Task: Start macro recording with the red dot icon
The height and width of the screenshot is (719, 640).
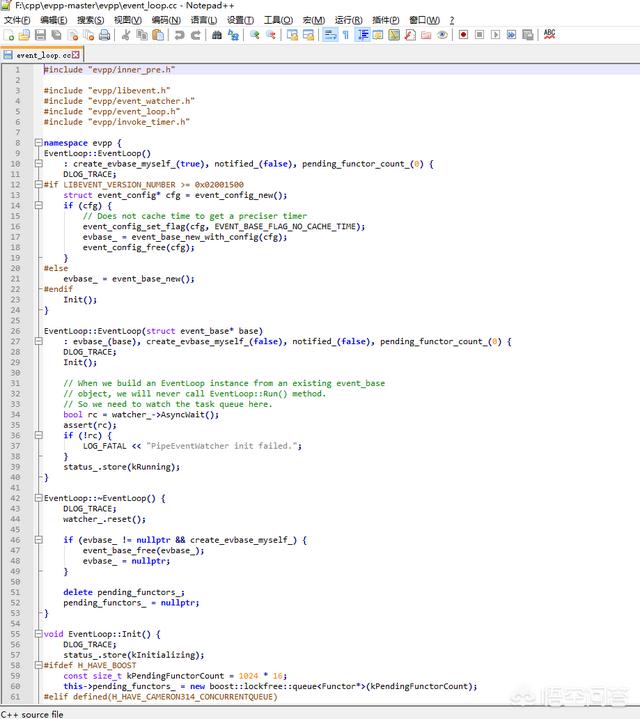Action: pyautogui.click(x=463, y=35)
